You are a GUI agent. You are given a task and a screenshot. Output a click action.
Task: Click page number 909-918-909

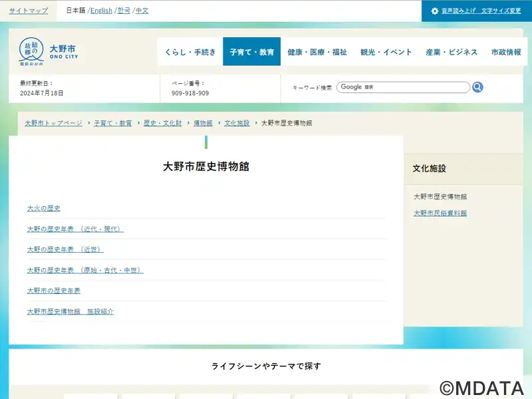coord(190,93)
